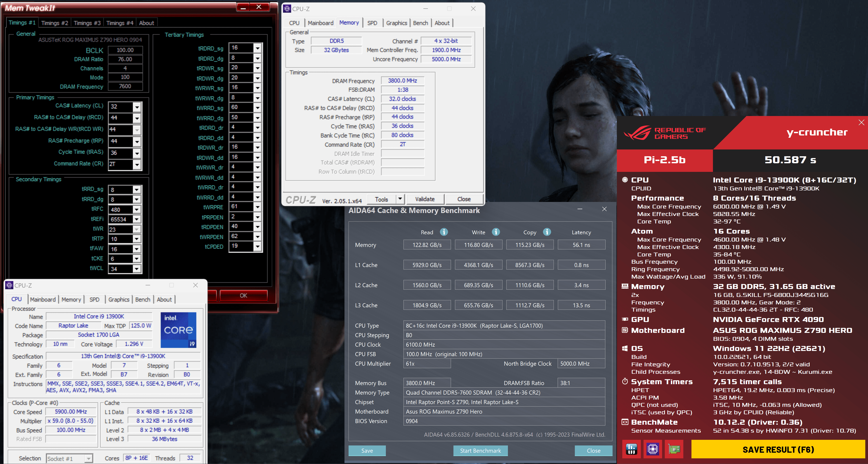Open the tFAW dropdown
The width and height of the screenshot is (868, 464).
[x=137, y=249]
